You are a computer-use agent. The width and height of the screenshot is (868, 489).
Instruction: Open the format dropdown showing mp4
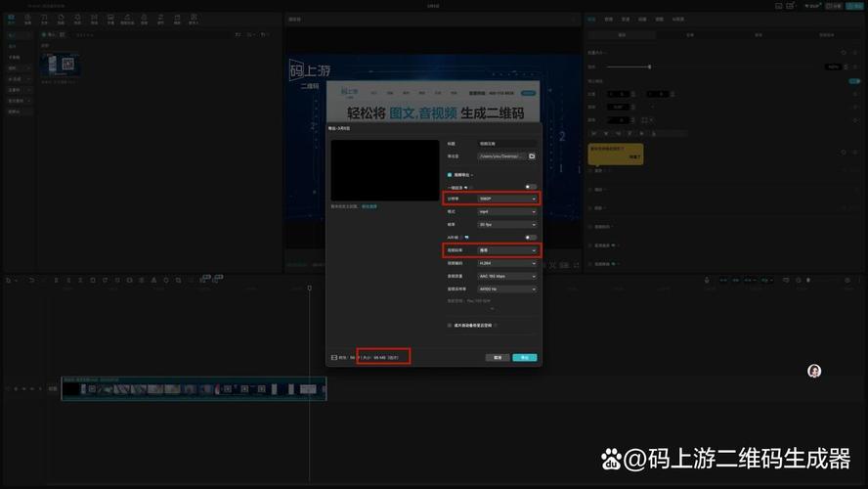[507, 211]
